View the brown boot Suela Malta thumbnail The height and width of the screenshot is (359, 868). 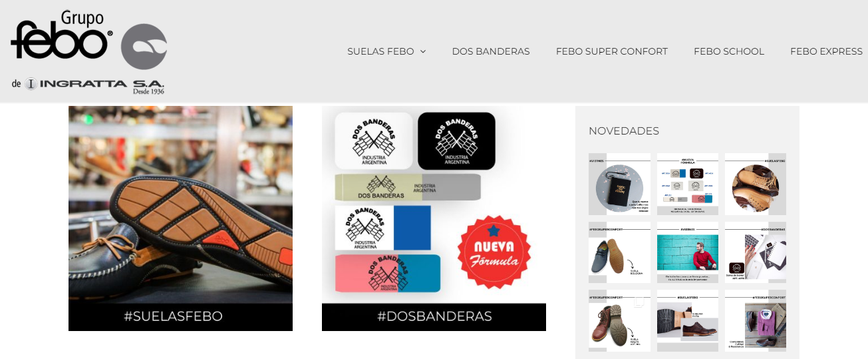point(619,320)
